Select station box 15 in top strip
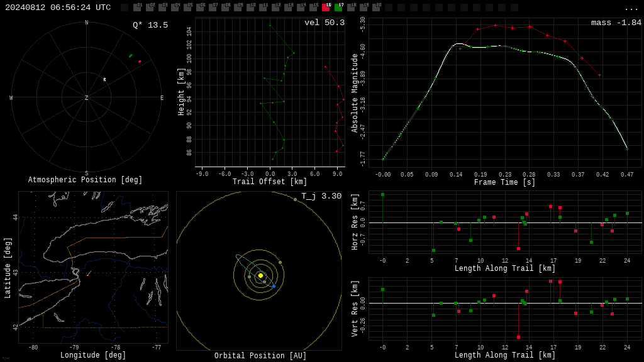The width and height of the screenshot is (644, 362). pos(313,7)
